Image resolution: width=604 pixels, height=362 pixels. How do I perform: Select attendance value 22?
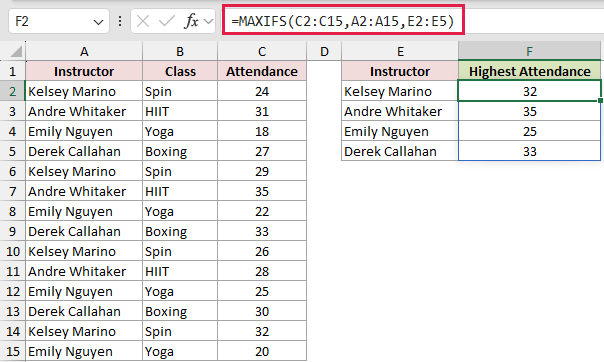click(x=262, y=211)
